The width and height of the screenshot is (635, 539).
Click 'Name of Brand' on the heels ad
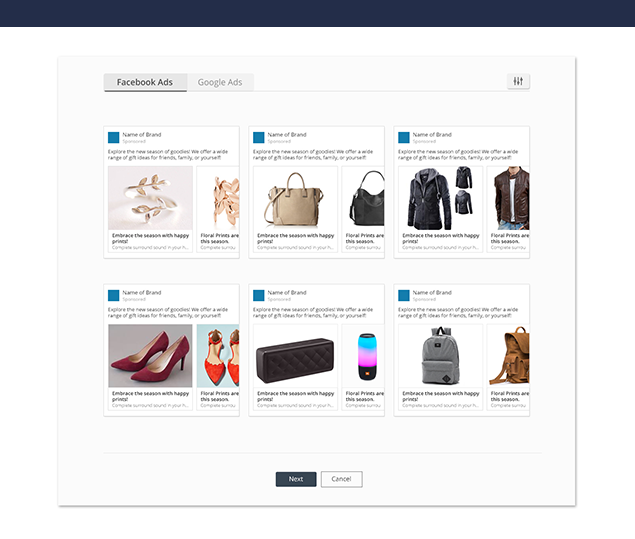142,292
